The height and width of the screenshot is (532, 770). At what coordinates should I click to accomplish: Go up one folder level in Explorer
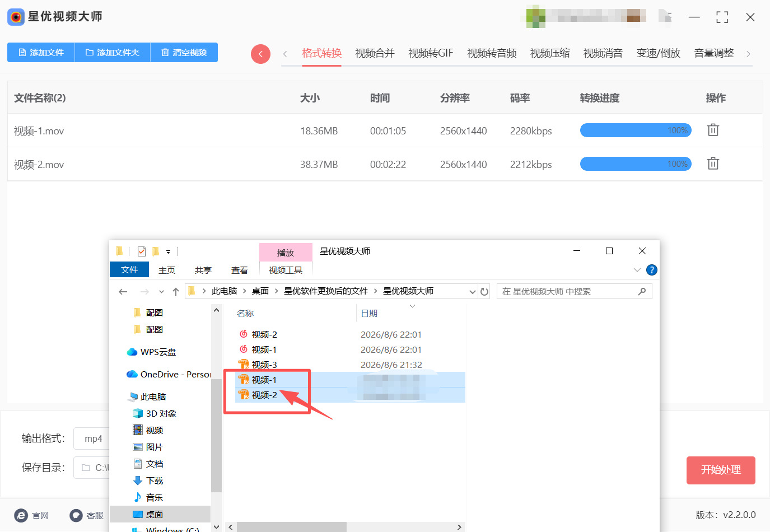(176, 291)
